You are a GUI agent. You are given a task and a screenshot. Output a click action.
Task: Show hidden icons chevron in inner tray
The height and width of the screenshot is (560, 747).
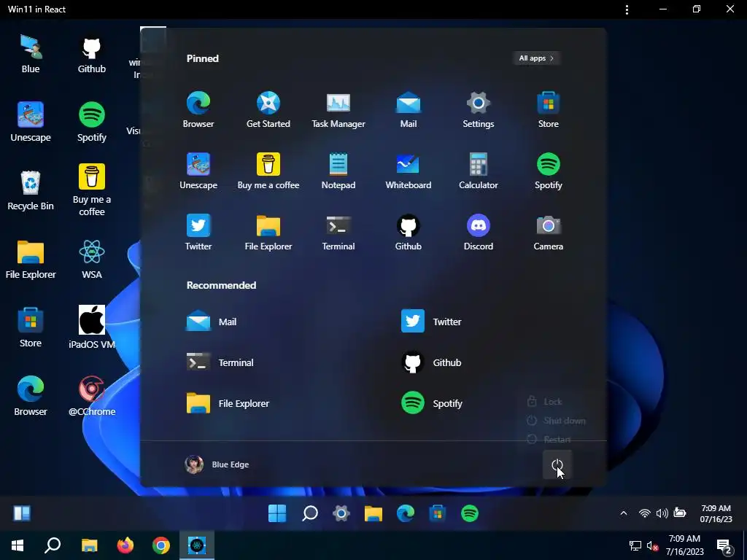tap(624, 513)
